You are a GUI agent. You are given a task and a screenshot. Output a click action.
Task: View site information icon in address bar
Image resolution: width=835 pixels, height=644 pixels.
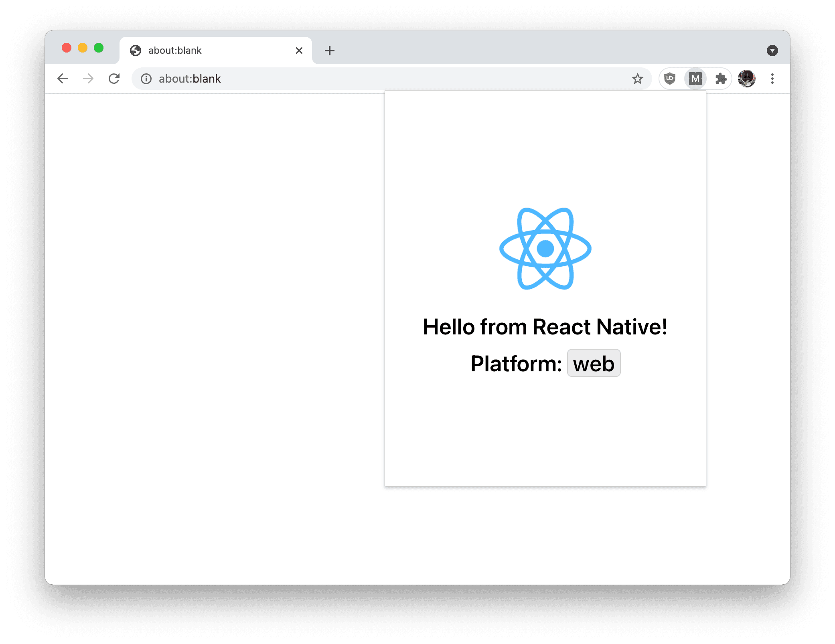146,79
